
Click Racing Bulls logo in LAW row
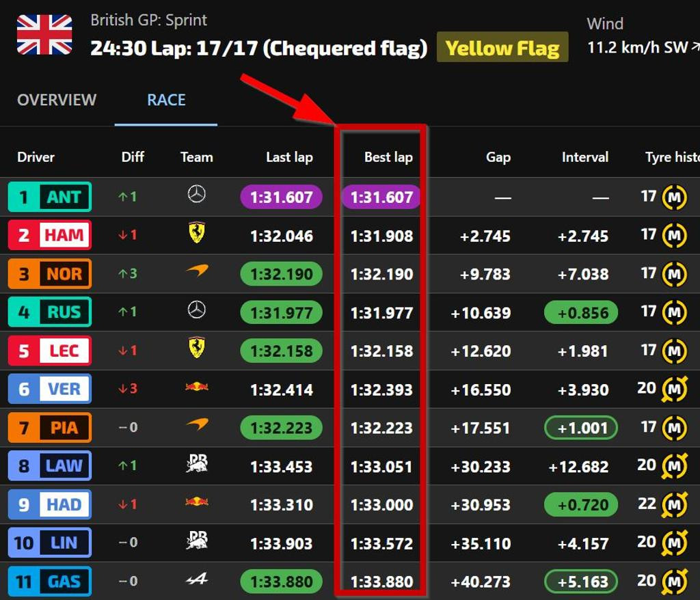(x=197, y=463)
